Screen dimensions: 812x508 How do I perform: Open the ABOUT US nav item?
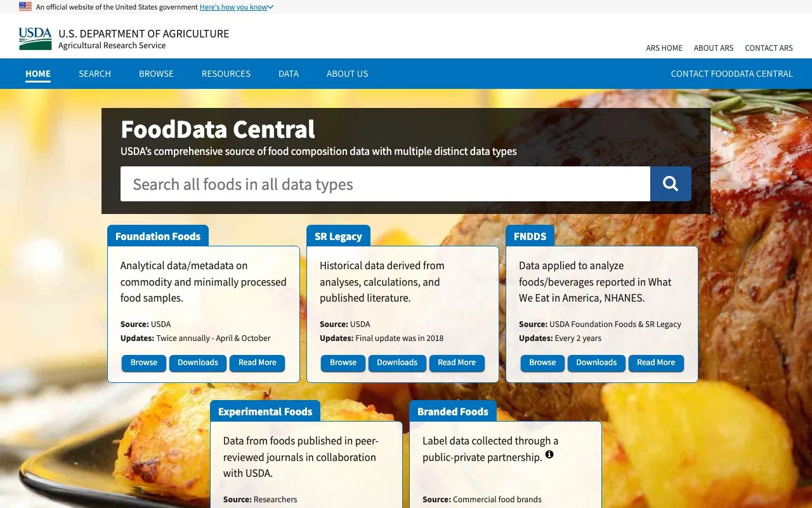click(347, 74)
